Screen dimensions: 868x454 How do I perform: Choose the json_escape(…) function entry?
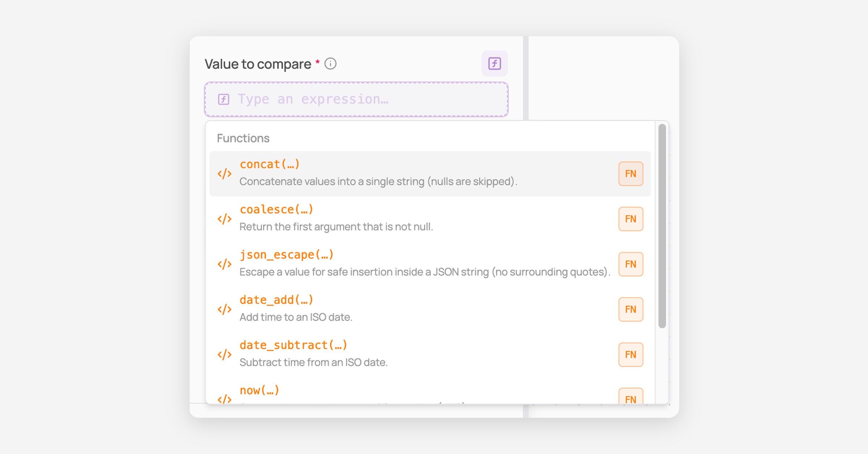click(430, 264)
